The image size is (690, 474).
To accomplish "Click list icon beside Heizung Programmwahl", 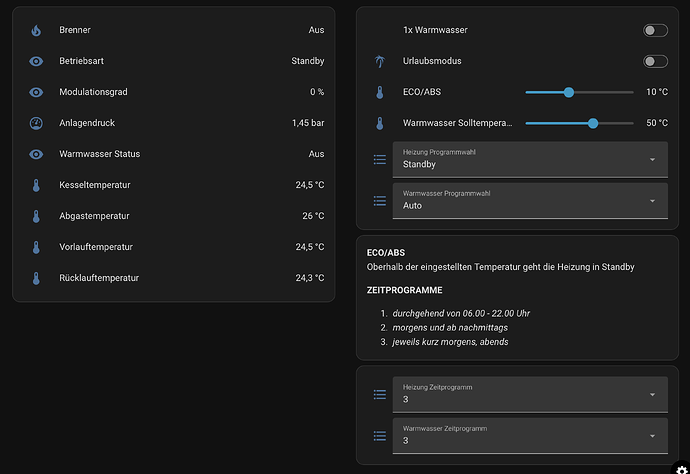I will (380, 160).
